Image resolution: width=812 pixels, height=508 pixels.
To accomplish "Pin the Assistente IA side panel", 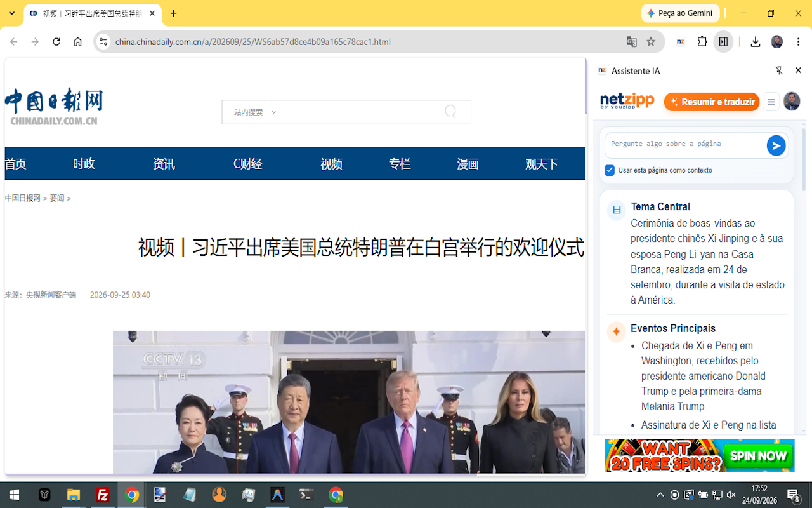I will [779, 70].
